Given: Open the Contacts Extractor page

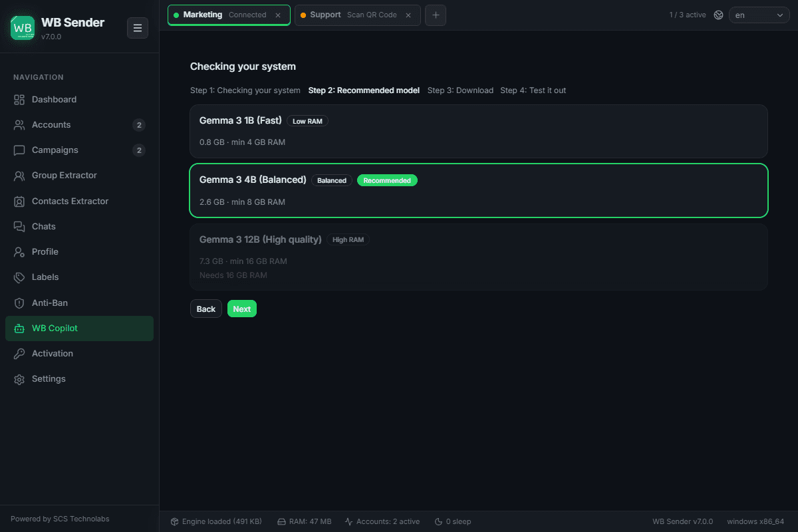Looking at the screenshot, I should coord(80,201).
